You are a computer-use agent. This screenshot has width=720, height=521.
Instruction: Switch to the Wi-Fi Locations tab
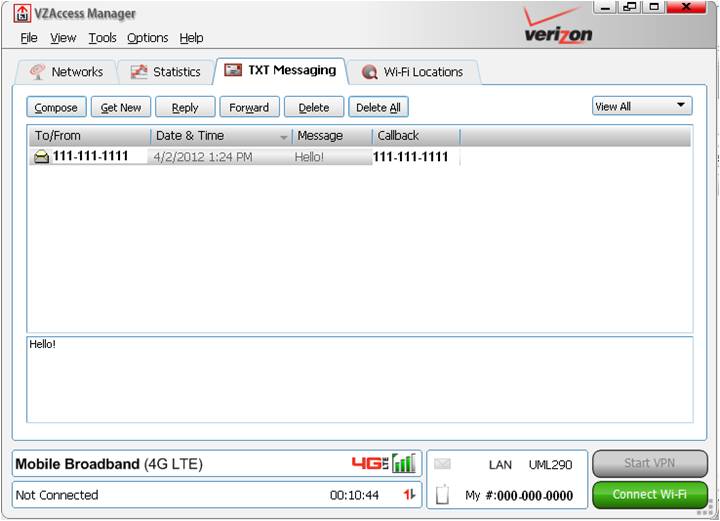pos(413,72)
